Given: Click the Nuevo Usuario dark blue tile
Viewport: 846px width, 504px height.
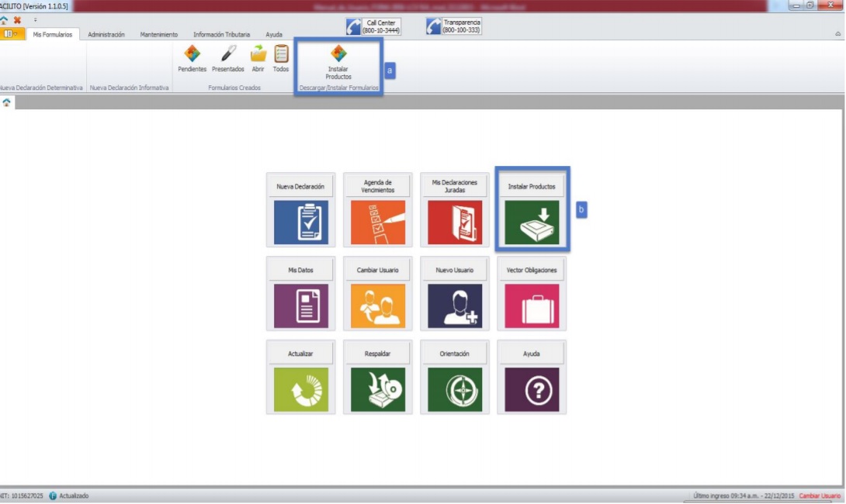Looking at the screenshot, I should pos(455,306).
